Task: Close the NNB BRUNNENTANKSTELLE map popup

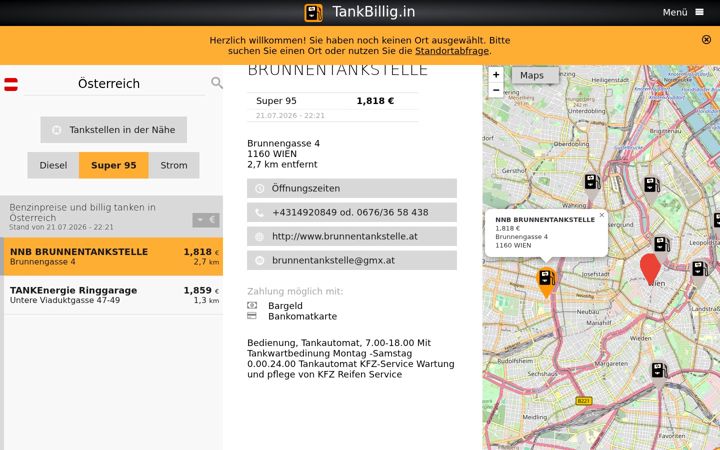Action: tap(602, 215)
